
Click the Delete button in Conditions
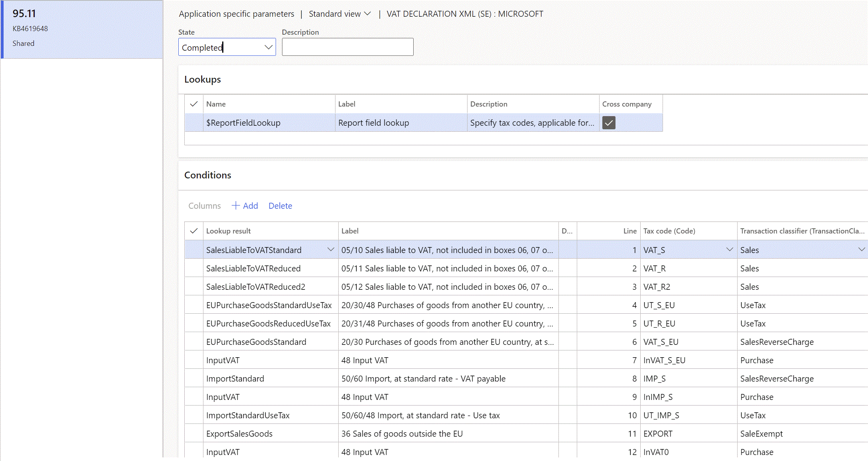[280, 206]
